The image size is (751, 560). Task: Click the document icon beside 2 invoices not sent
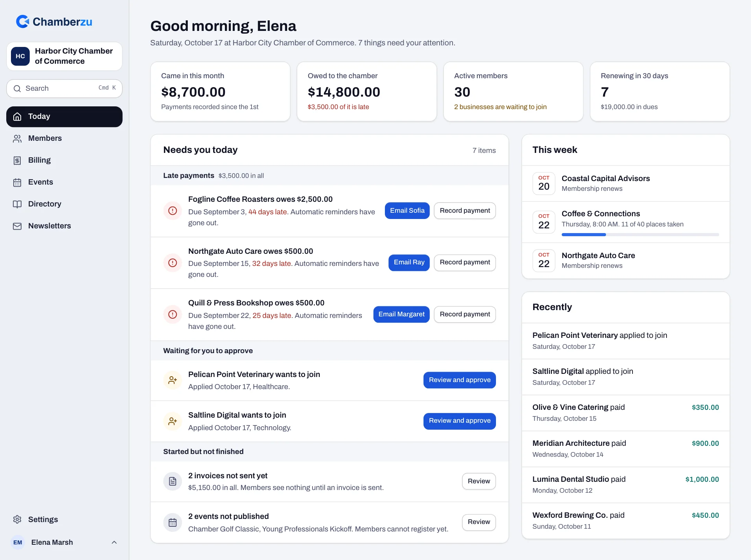pyautogui.click(x=172, y=481)
